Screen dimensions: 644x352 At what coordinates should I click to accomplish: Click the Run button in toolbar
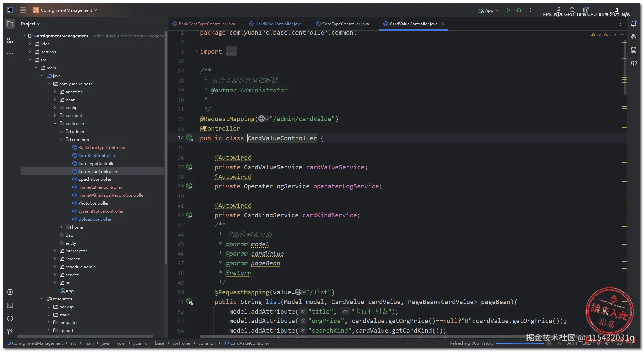(x=507, y=10)
